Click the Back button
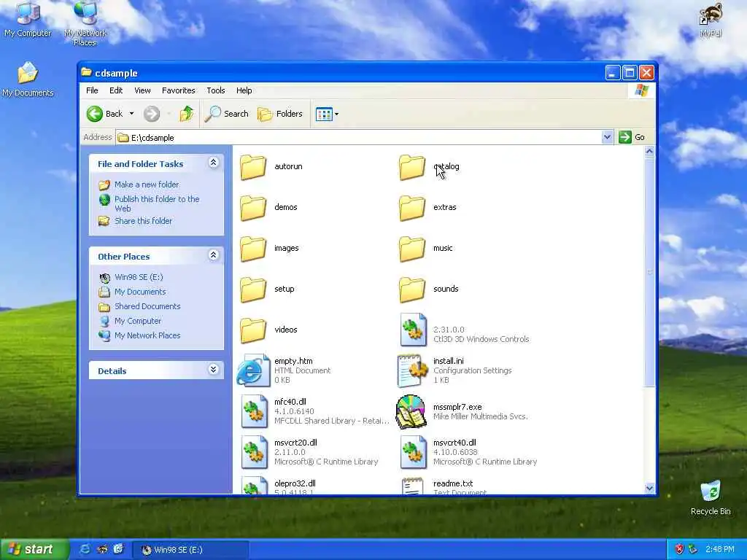Screen dimensions: 747x560 pyautogui.click(x=105, y=114)
